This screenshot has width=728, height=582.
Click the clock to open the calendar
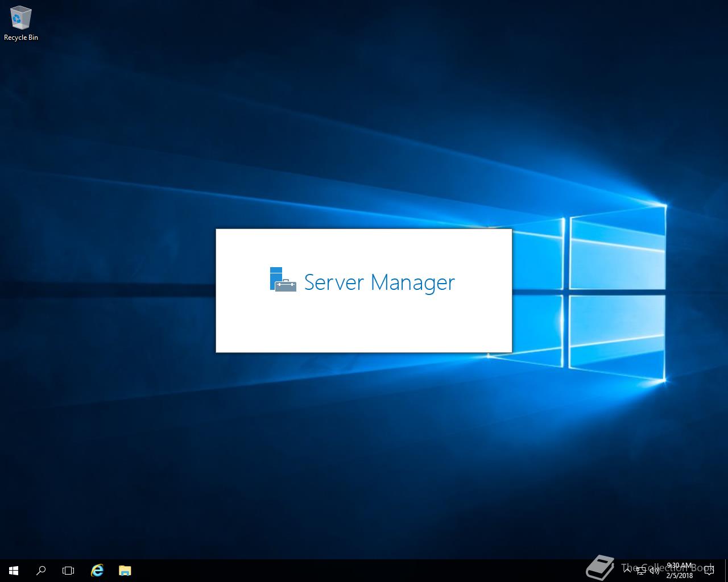click(679, 566)
